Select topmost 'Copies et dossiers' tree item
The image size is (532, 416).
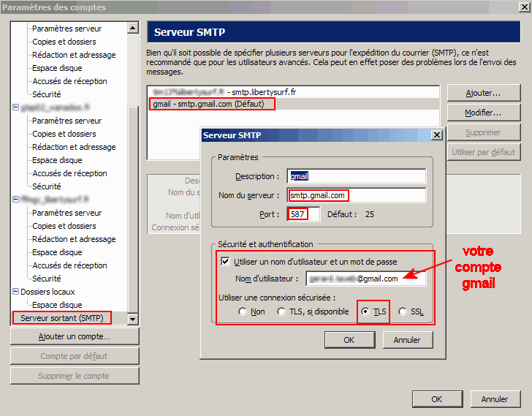[64, 42]
